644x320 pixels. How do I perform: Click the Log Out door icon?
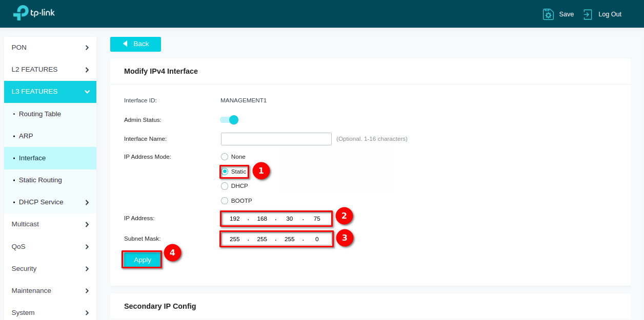pyautogui.click(x=588, y=14)
